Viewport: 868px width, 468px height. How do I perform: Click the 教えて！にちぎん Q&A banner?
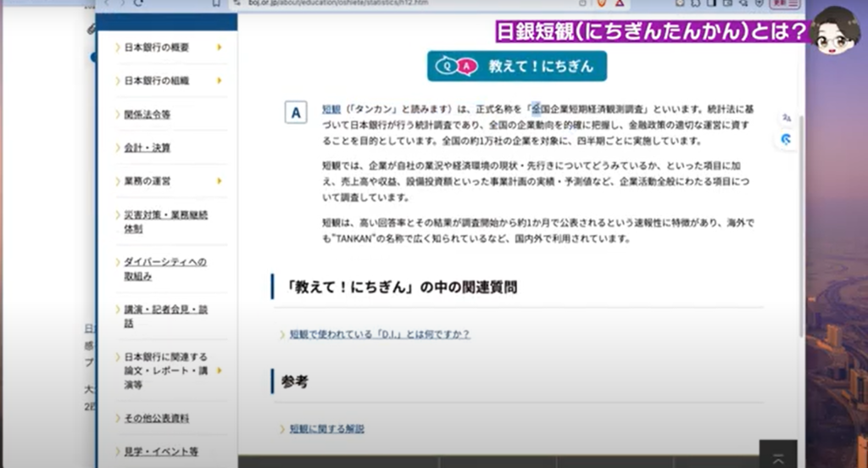point(516,66)
